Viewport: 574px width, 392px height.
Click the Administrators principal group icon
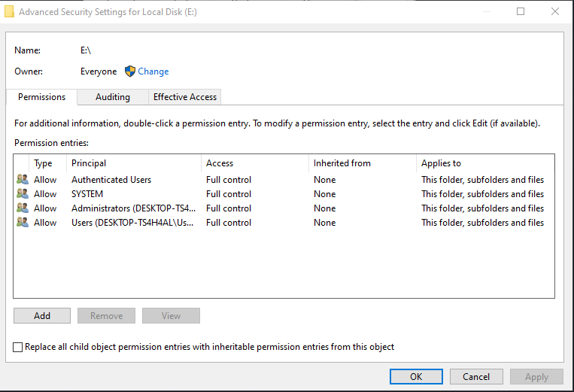pos(22,208)
